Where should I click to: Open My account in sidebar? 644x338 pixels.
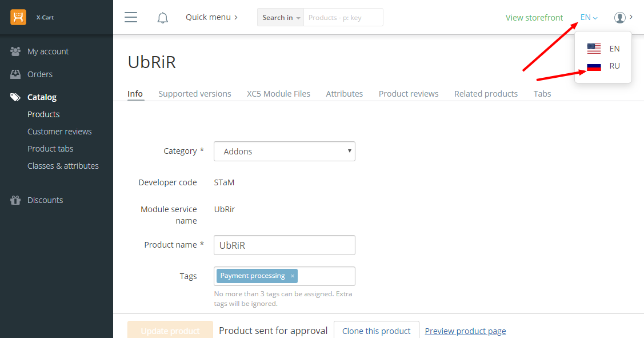[47, 51]
